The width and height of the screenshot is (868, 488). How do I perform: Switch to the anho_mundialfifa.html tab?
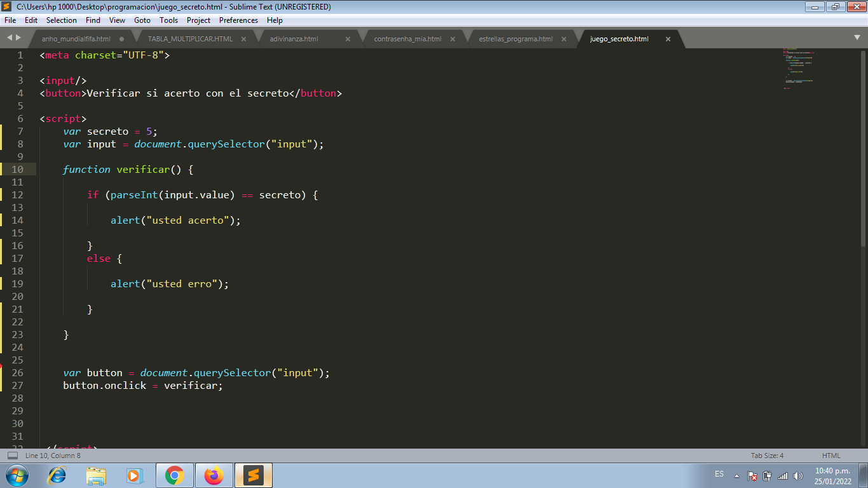click(76, 39)
